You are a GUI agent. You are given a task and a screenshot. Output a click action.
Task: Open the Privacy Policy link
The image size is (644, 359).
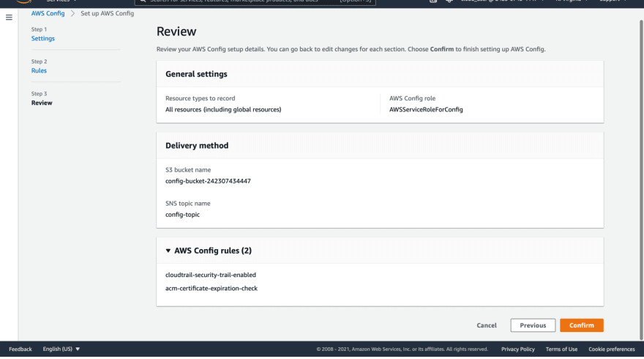[518, 349]
